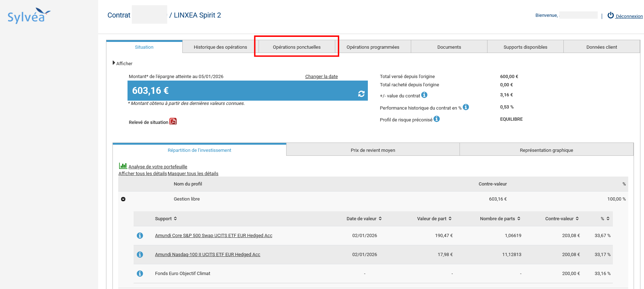The height and width of the screenshot is (289, 644).
Task: Click the refresh icon in the blue amount banner
Action: point(361,94)
